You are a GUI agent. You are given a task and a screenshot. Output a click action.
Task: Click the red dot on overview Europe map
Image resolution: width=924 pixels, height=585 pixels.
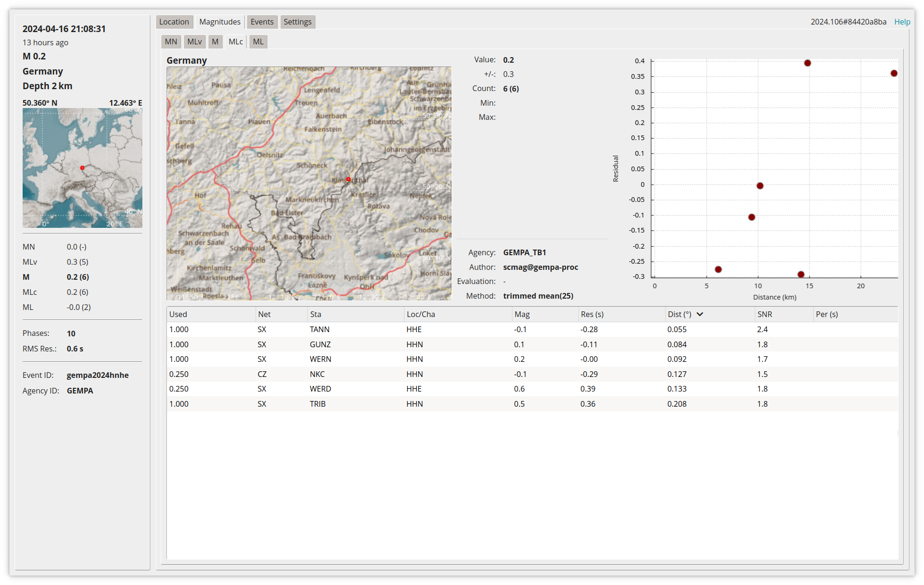tap(82, 168)
